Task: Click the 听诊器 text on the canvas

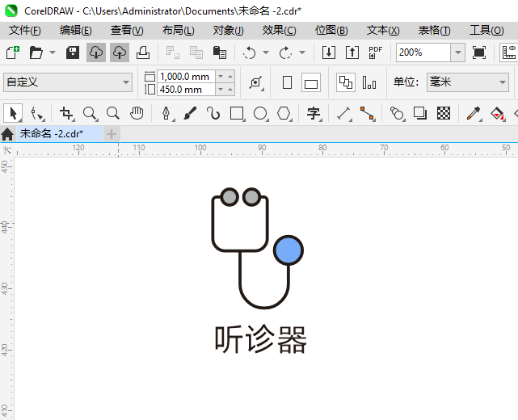Action: click(x=261, y=339)
